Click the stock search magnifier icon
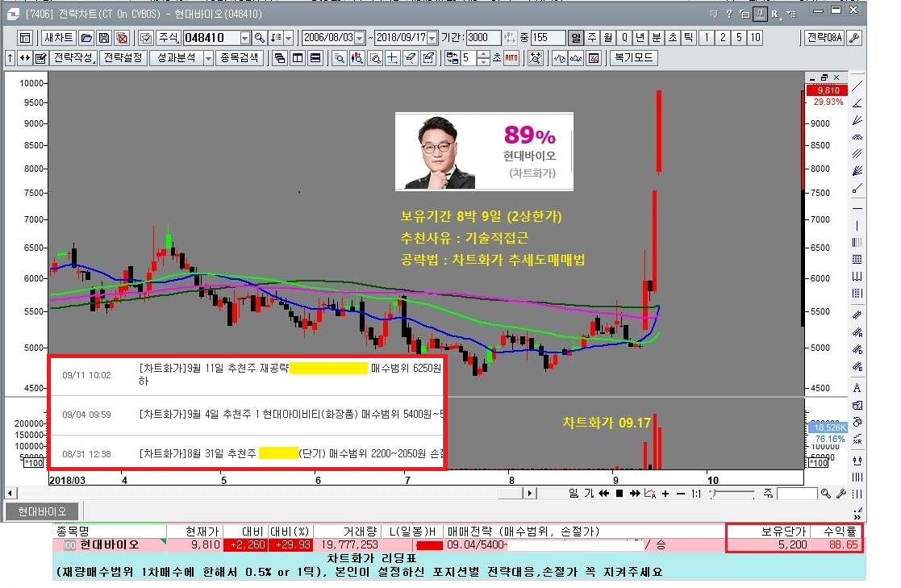This screenshot has width=901, height=588. click(260, 38)
